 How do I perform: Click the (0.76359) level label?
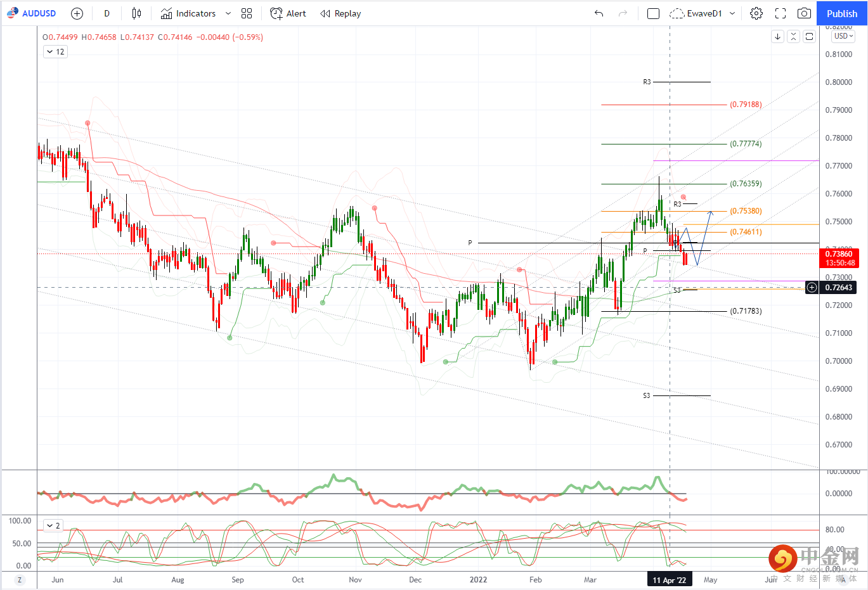click(746, 184)
